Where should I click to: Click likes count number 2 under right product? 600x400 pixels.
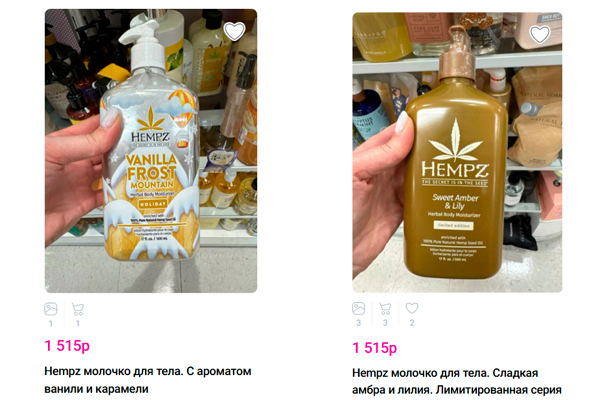pyautogui.click(x=412, y=323)
